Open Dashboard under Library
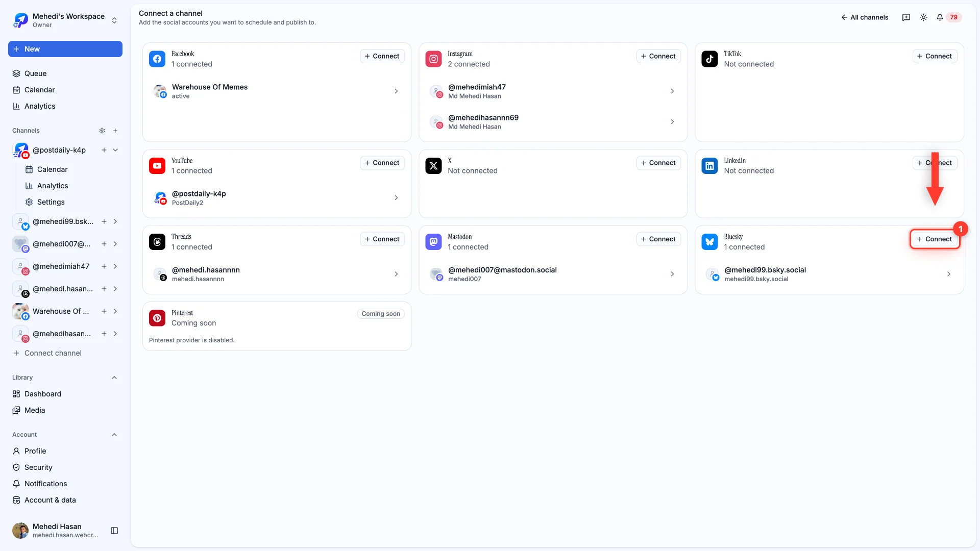Image resolution: width=980 pixels, height=551 pixels. pyautogui.click(x=65, y=394)
